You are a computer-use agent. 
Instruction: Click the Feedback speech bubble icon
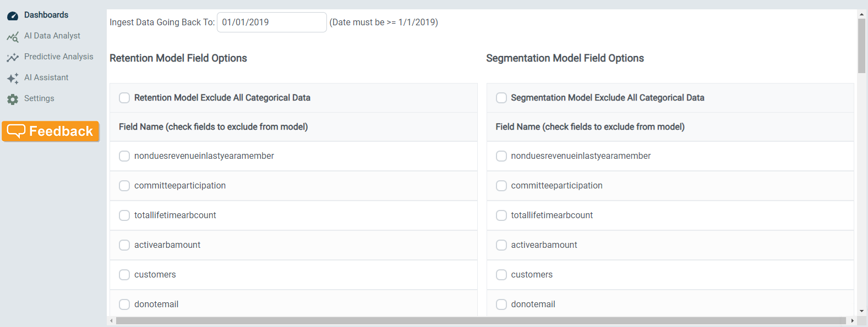(16, 131)
